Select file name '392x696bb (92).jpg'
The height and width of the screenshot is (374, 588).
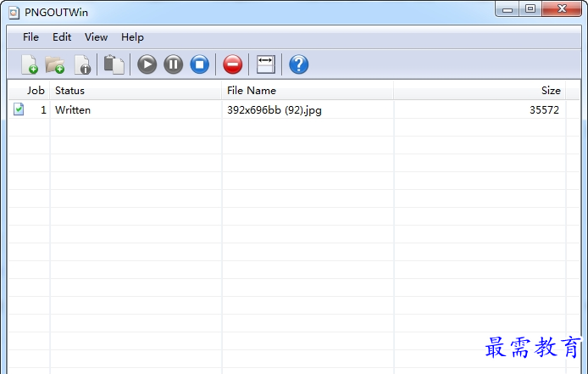point(275,110)
